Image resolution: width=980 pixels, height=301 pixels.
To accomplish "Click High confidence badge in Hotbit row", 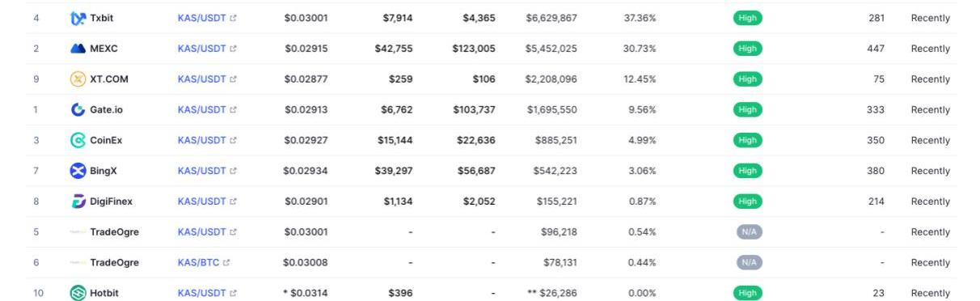I will point(748,293).
